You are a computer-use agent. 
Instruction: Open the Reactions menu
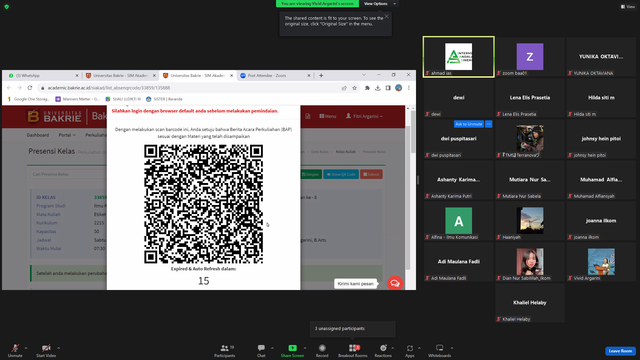(383, 350)
